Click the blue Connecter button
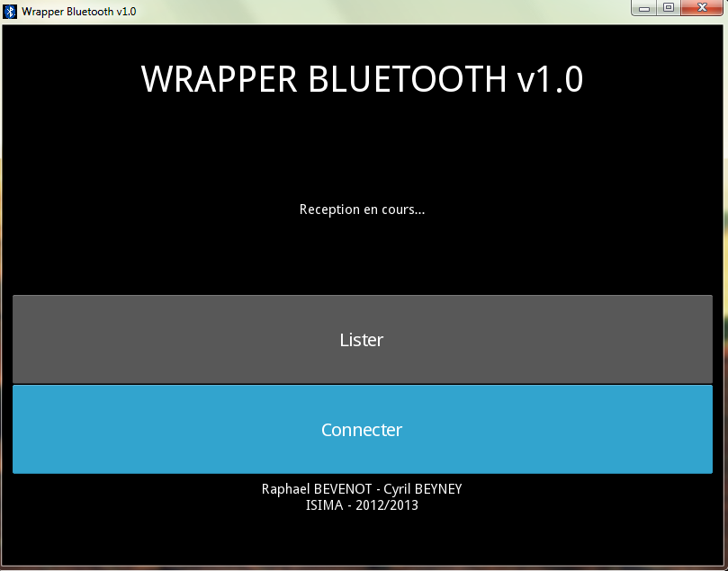Viewport: 728px width, 571px height. pyautogui.click(x=362, y=430)
